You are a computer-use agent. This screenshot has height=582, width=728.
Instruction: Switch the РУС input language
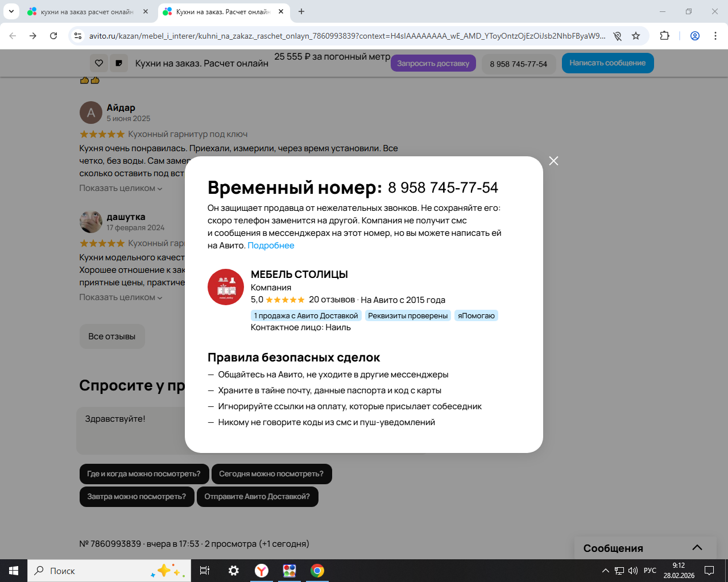point(650,571)
